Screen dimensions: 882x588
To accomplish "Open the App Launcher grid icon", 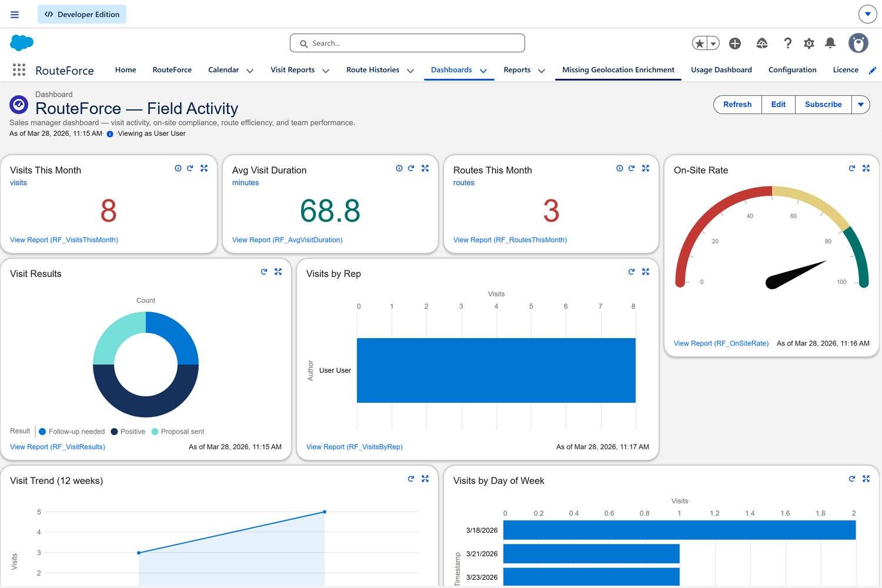I will [19, 70].
